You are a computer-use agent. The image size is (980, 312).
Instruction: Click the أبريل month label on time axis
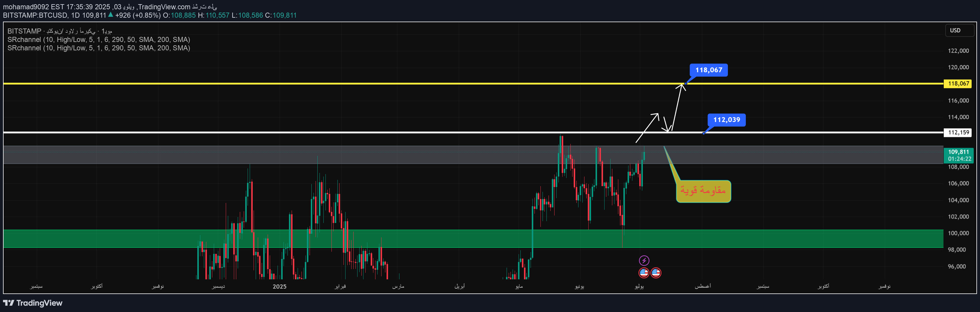coord(460,286)
